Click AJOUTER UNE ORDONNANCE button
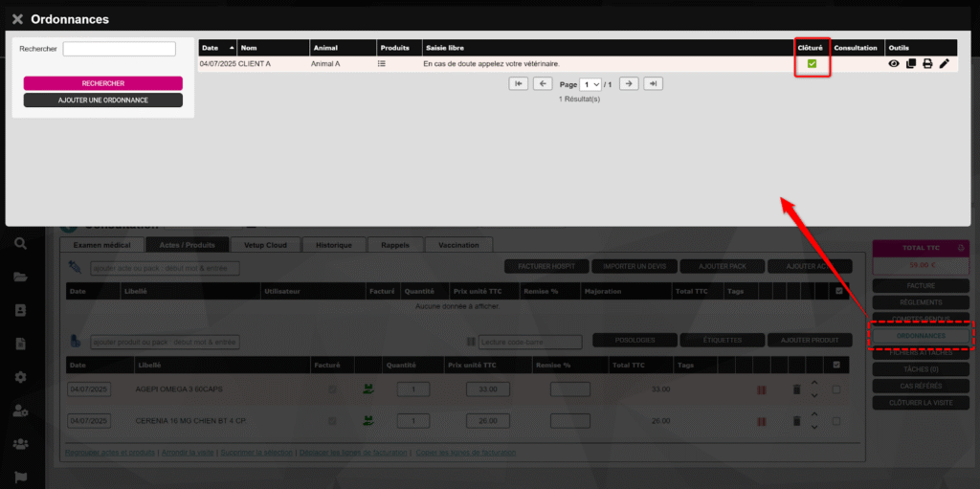Screen dimensions: 980x489 coord(102,100)
